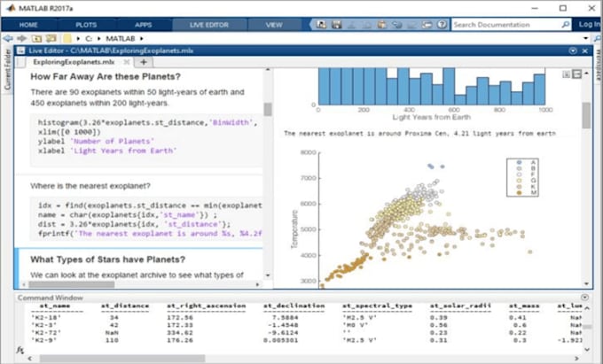Click the browse for folder icon
The image size is (603, 364).
(51, 38)
